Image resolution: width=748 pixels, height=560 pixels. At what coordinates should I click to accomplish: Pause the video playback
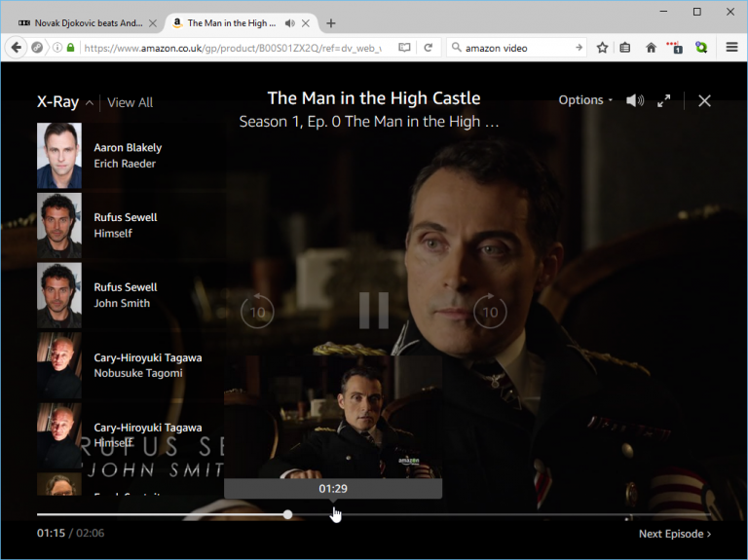tap(374, 311)
